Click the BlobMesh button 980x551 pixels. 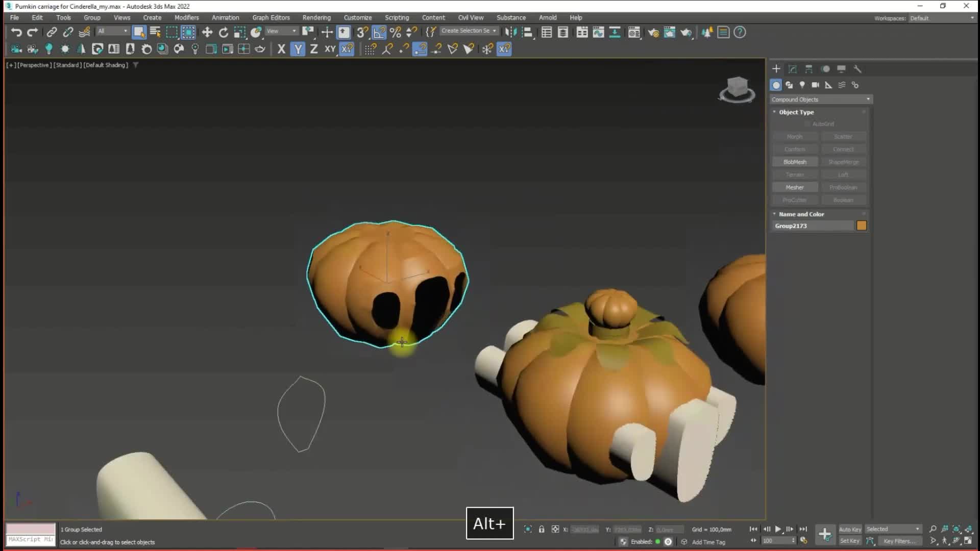795,162
